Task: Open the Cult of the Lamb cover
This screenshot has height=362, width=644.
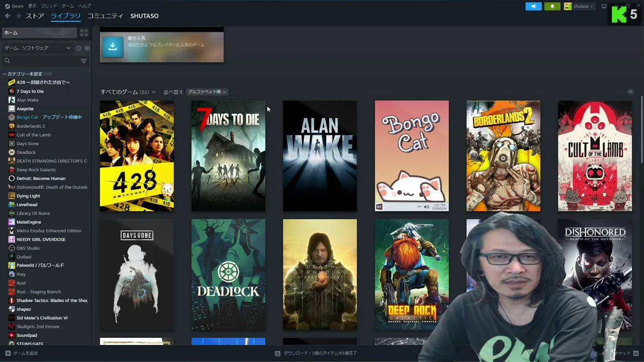Action: click(x=595, y=156)
